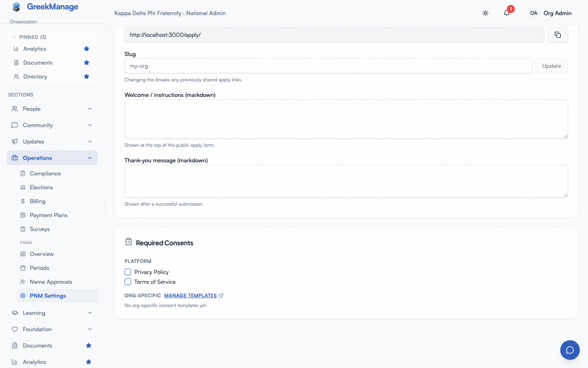Open the OA user avatar
This screenshot has width=588, height=368.
point(534,13)
